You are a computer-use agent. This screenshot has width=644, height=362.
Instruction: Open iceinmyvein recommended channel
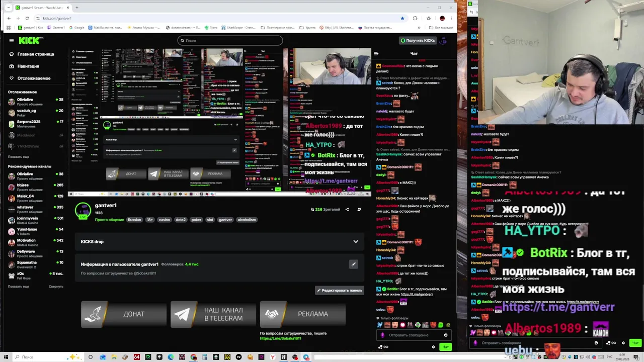(x=35, y=220)
